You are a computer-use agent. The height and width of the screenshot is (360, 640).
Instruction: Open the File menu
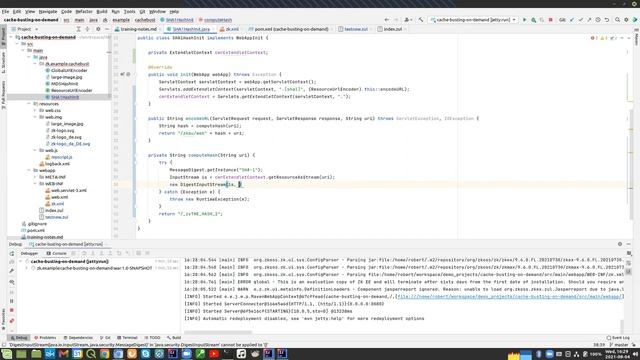coord(5,11)
